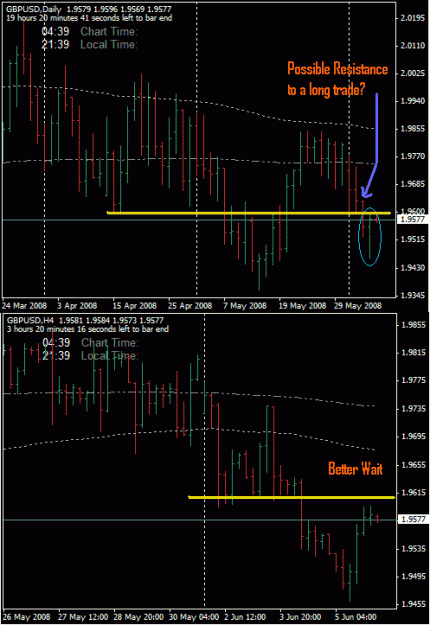This screenshot has width=430, height=625.
Task: Click the '2 Jun 12:00' time label
Action: [x=245, y=617]
